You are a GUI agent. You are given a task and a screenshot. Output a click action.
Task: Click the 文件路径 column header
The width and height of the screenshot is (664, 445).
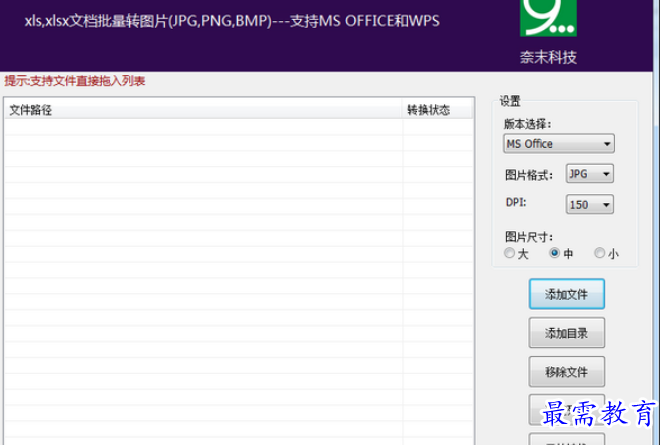tap(203, 110)
